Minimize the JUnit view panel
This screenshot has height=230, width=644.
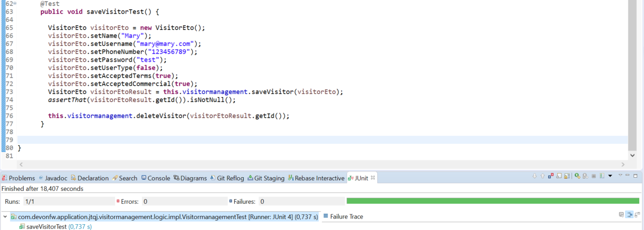point(627,175)
